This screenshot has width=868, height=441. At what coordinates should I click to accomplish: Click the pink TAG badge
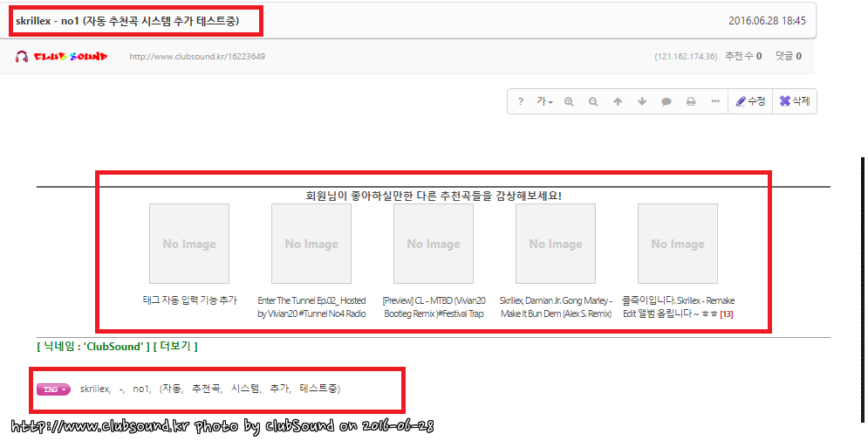[x=54, y=389]
